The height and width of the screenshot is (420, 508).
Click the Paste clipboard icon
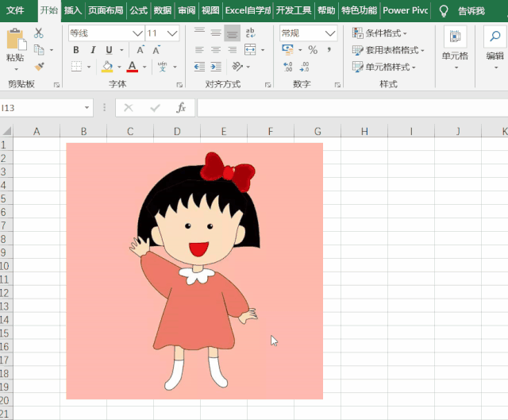pyautogui.click(x=15, y=39)
